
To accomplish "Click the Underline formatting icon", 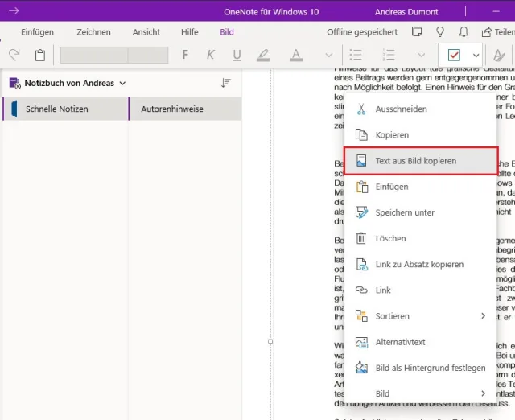I will (237, 55).
